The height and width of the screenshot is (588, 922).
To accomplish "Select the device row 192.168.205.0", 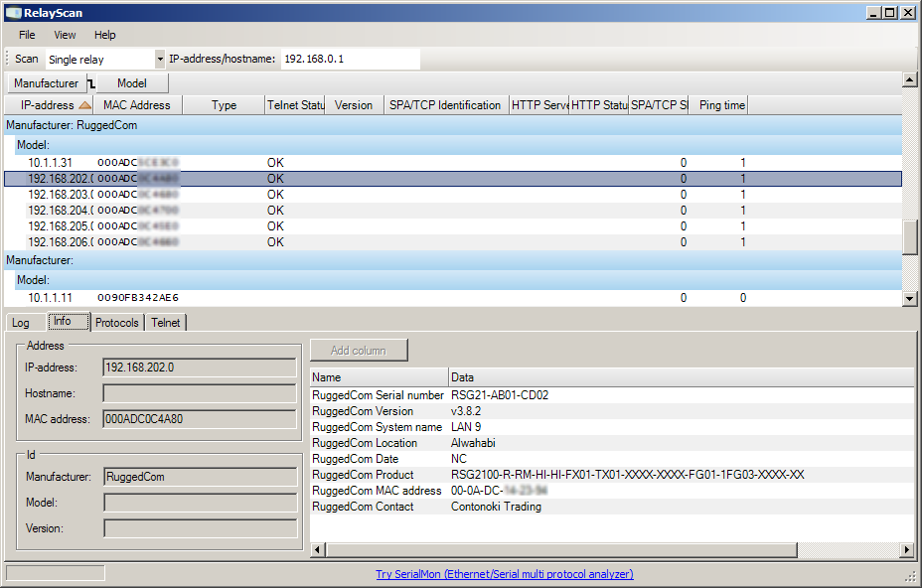I will [453, 225].
